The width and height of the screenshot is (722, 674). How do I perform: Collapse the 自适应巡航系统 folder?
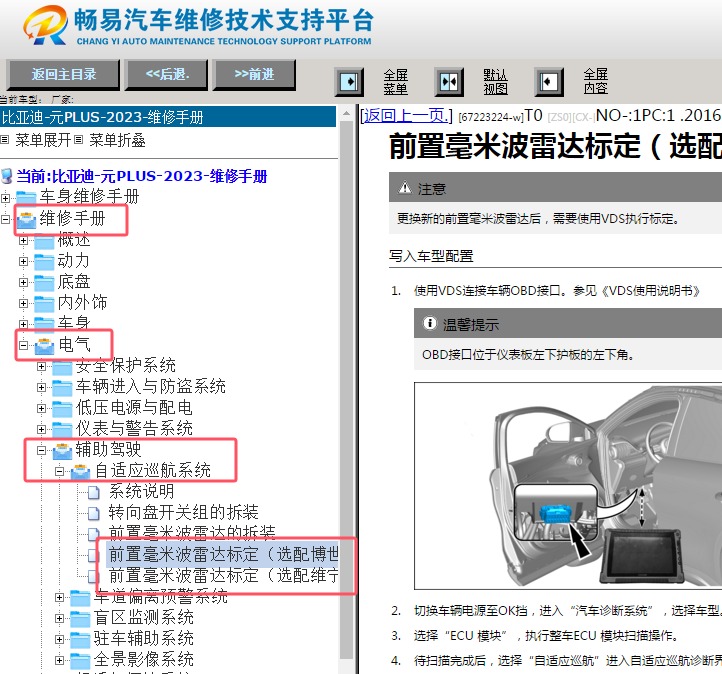tap(59, 471)
